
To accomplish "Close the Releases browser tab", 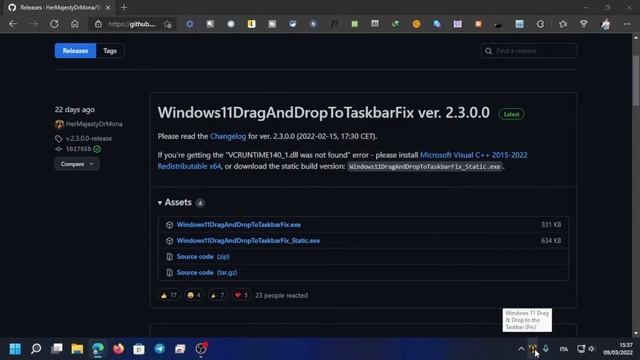I will (108, 7).
